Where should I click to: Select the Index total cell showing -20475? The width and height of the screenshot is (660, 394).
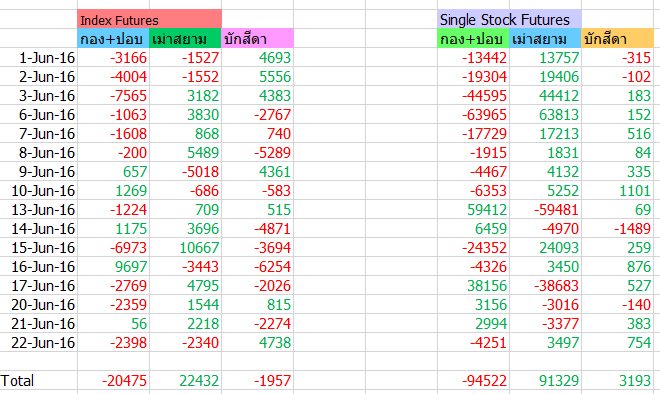[113, 380]
